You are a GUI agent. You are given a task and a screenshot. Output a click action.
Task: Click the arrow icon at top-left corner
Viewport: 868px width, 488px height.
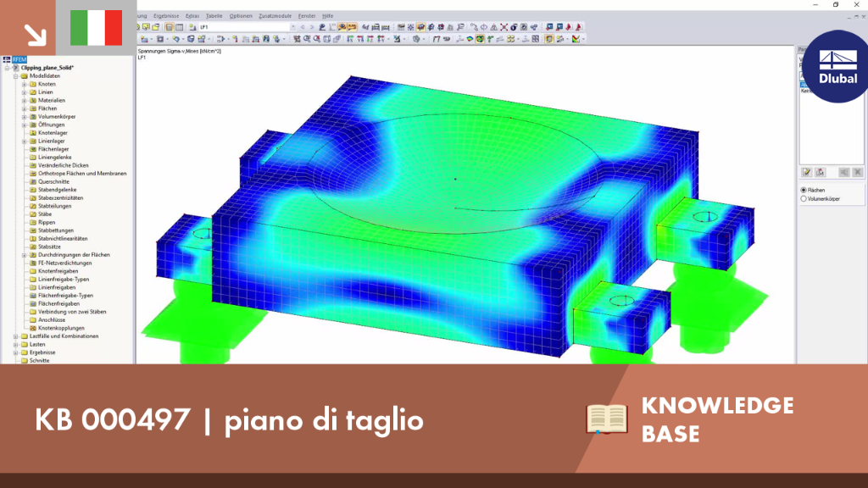(x=35, y=35)
